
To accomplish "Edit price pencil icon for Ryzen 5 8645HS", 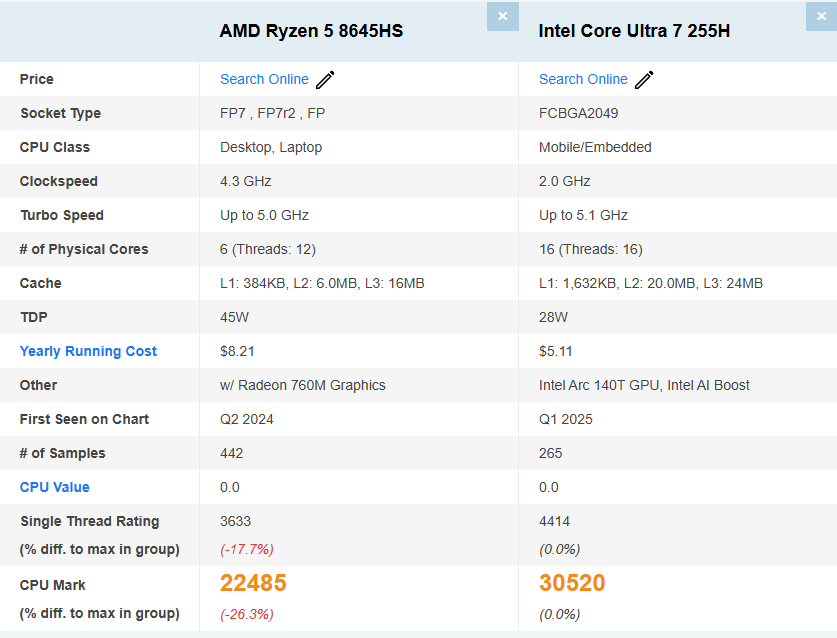I will tap(325, 80).
